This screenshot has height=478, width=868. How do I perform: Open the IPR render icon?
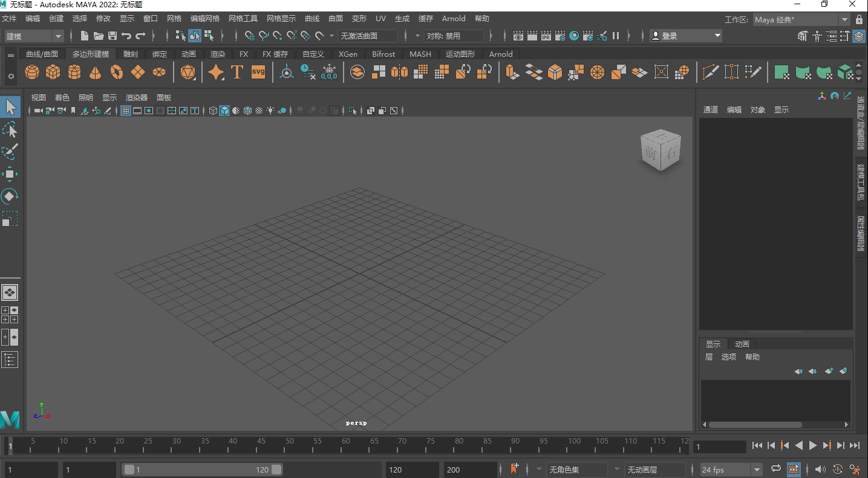(546, 36)
